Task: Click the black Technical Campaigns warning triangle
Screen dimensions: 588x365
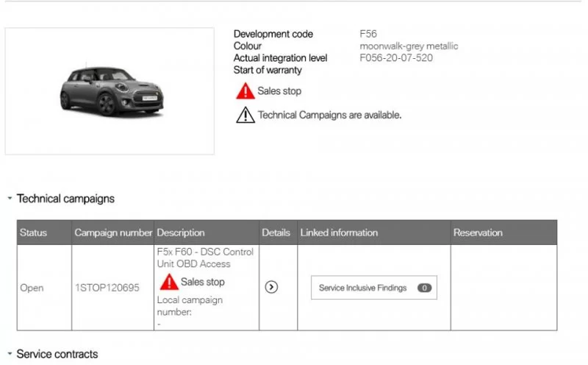Action: point(245,115)
